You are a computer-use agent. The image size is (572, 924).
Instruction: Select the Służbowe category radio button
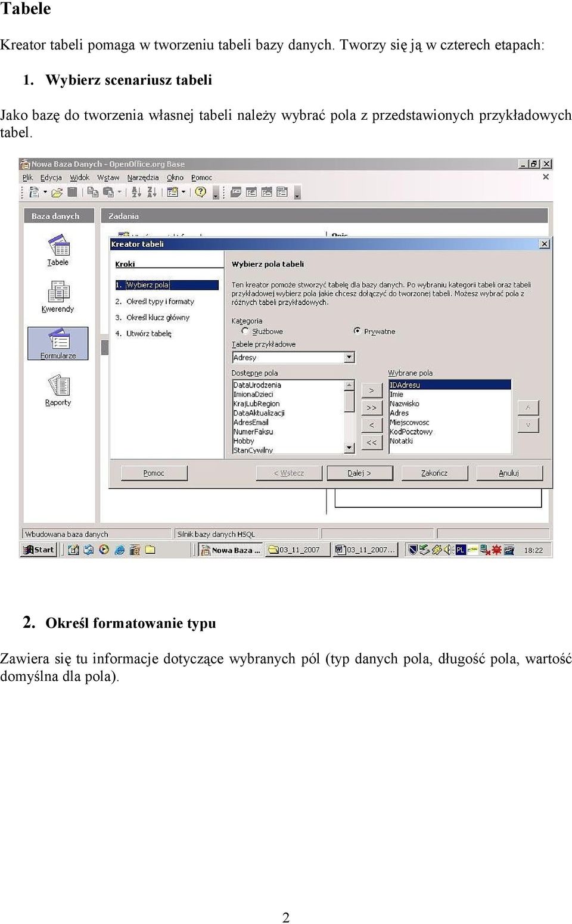245,331
